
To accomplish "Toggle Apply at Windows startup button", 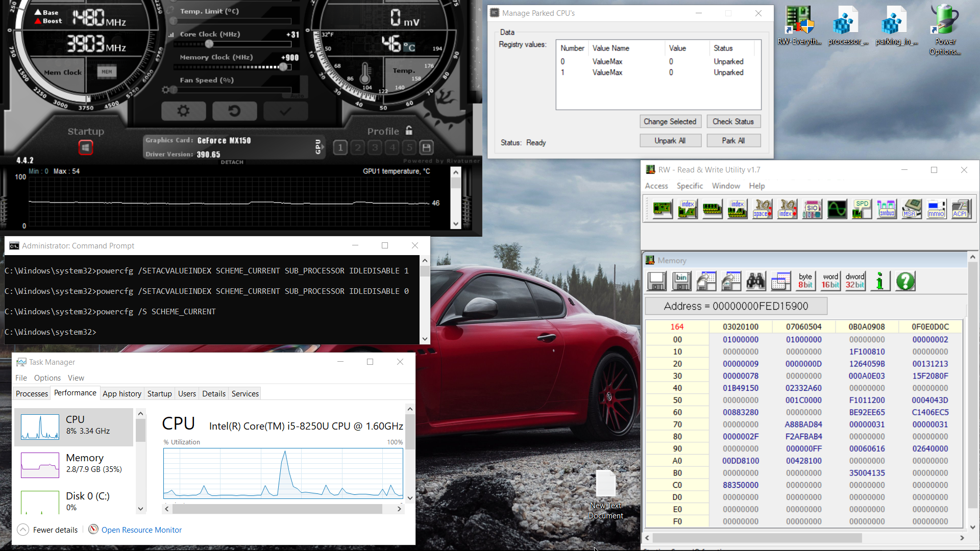I will click(86, 148).
